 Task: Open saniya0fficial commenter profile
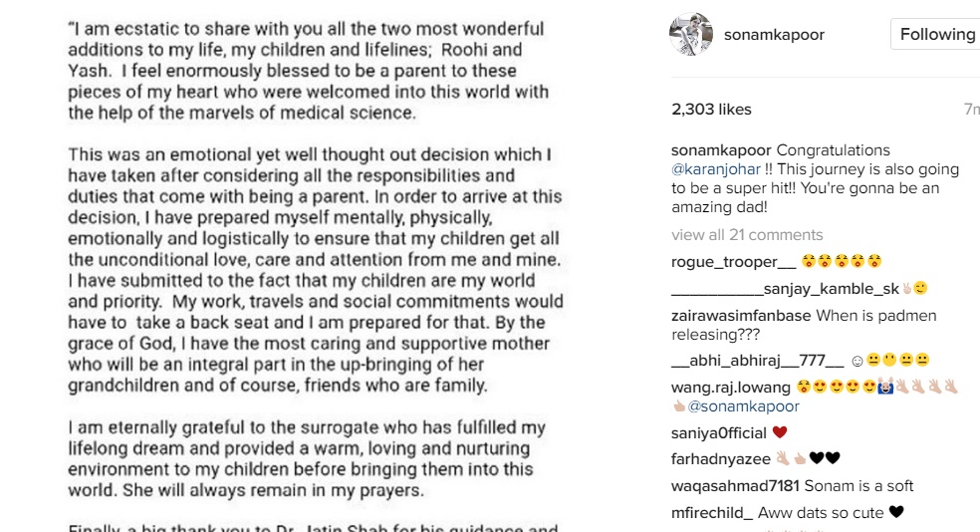(719, 433)
